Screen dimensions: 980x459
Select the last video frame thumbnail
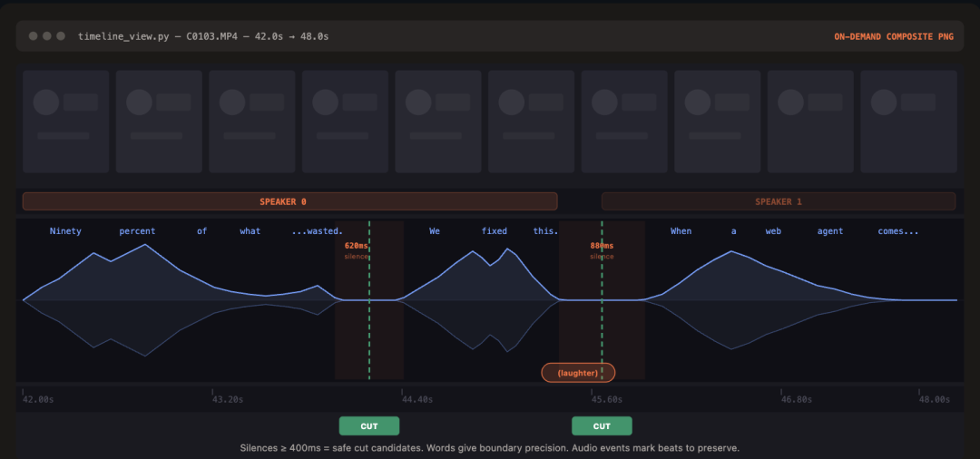[x=908, y=122]
